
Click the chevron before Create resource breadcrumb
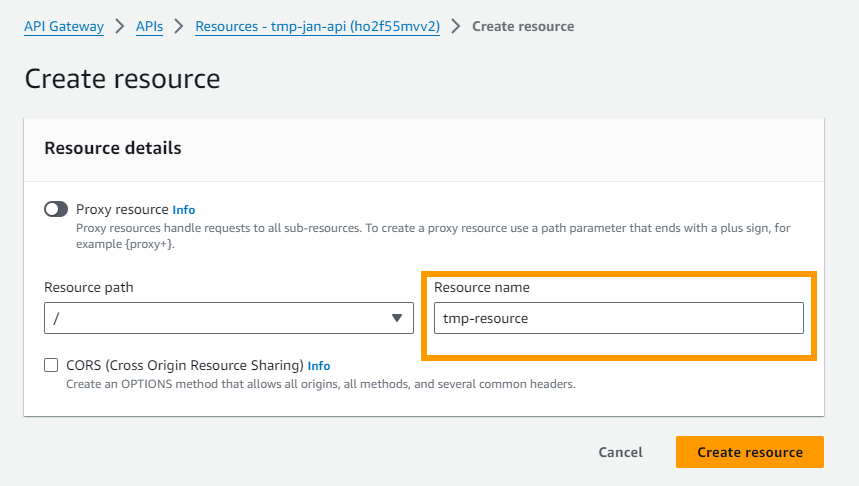point(456,26)
